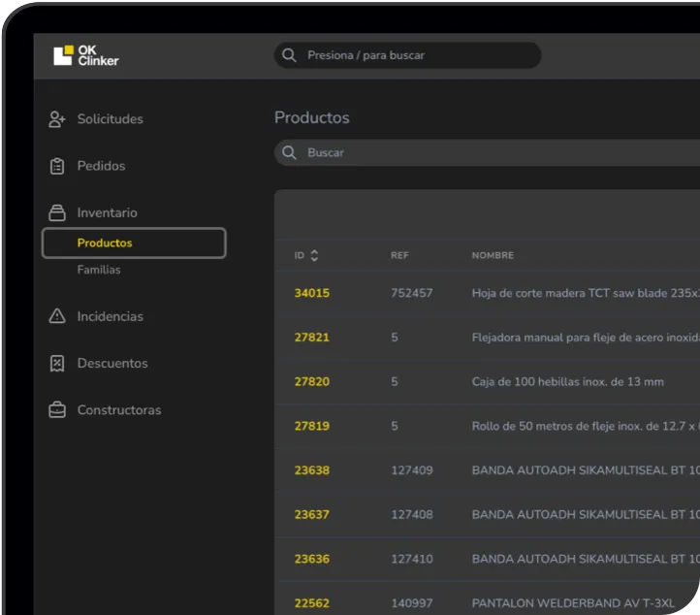Click the Solicitudes user-plus icon
This screenshot has height=615, width=700.
tap(57, 119)
